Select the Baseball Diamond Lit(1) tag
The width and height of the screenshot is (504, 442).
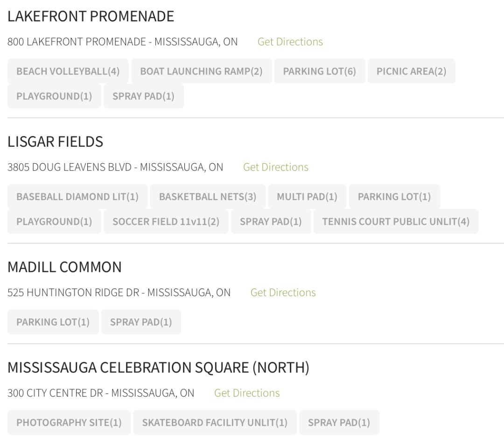pos(77,197)
